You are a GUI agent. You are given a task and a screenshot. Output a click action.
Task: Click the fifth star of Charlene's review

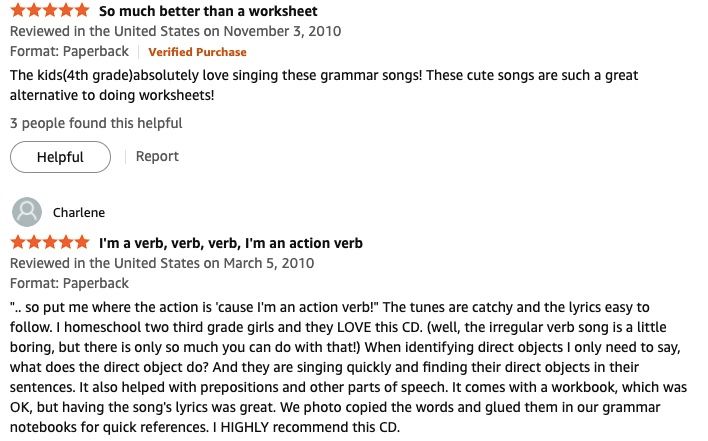[81, 243]
